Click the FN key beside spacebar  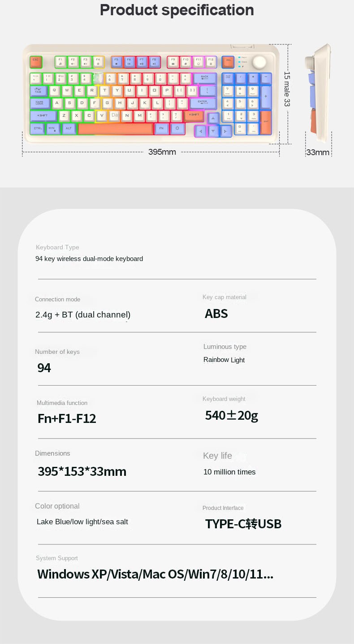(161, 129)
